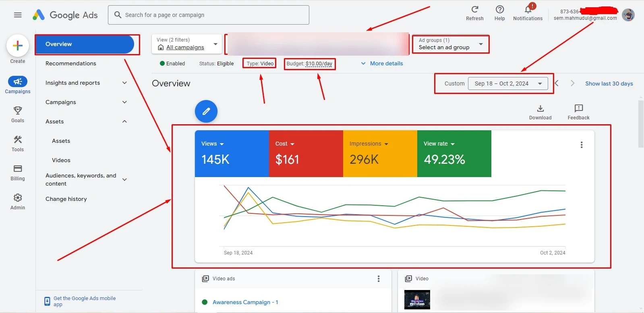Select the green View rate tile

tap(454, 154)
